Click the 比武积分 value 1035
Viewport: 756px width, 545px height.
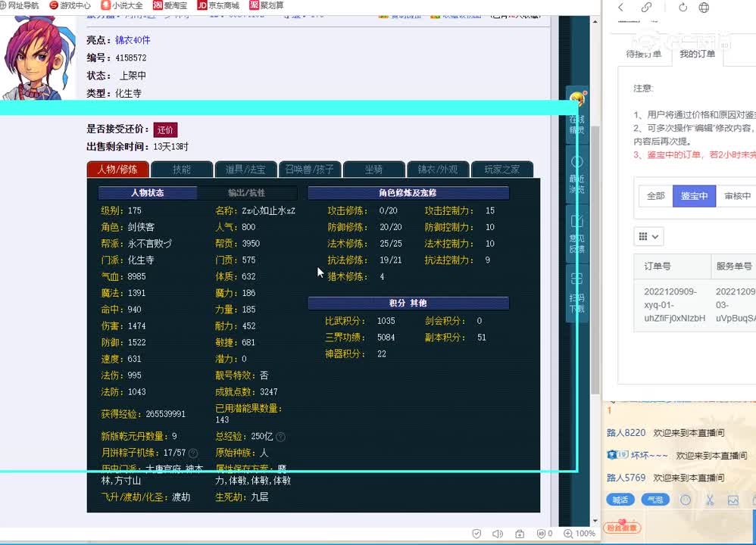tap(386, 321)
